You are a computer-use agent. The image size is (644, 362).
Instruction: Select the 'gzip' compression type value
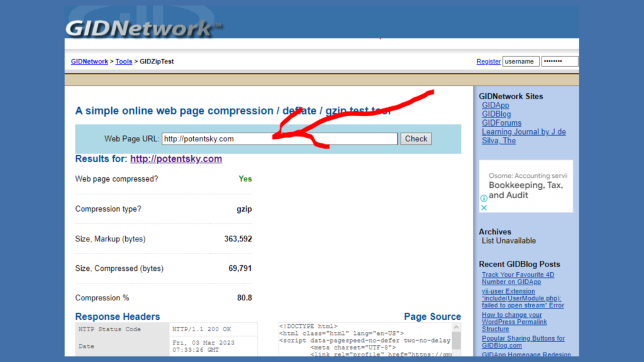point(244,209)
